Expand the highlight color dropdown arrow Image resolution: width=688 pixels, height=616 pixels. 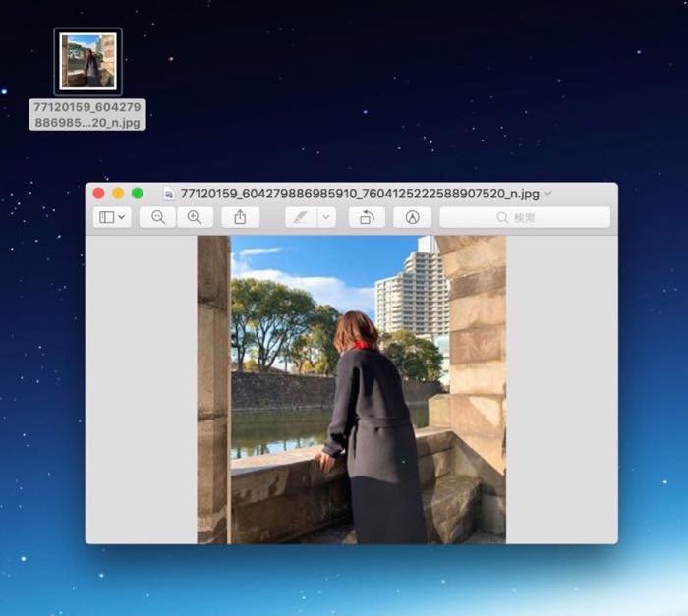tap(326, 217)
